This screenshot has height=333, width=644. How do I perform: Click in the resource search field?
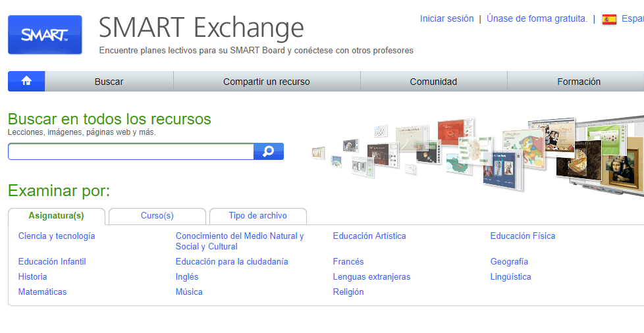point(131,151)
